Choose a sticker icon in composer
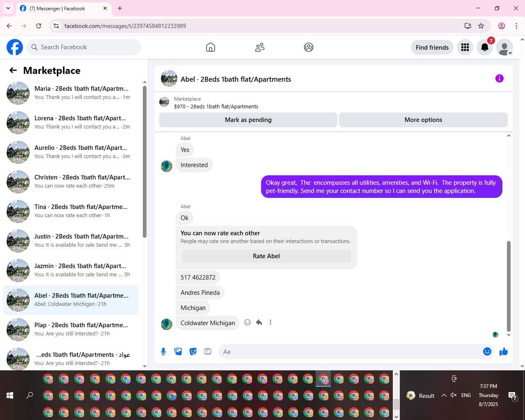 point(193,351)
